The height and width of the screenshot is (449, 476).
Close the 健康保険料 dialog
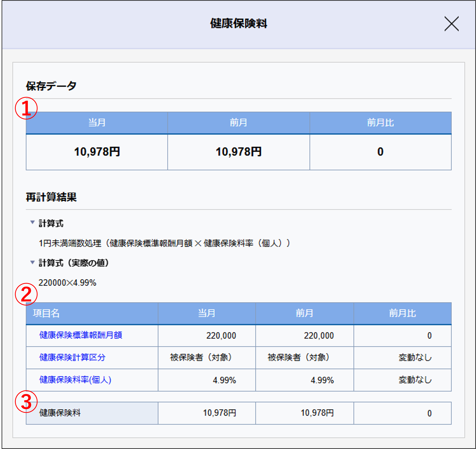click(x=452, y=24)
